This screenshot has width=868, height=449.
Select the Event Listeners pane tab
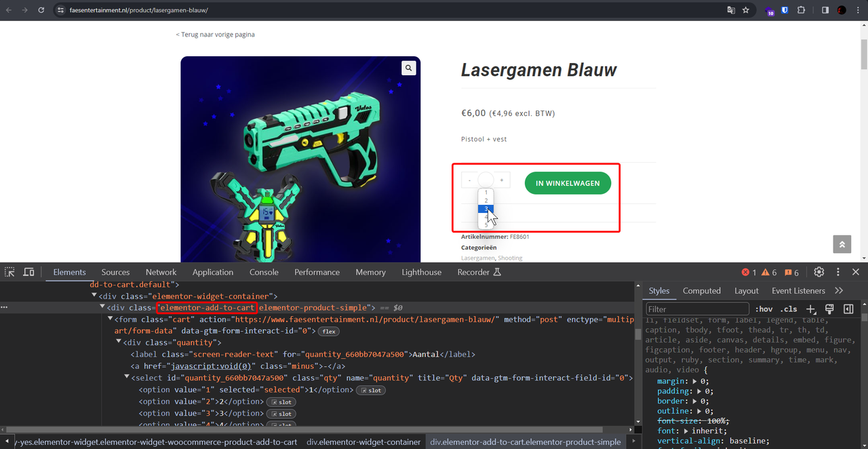(x=798, y=291)
